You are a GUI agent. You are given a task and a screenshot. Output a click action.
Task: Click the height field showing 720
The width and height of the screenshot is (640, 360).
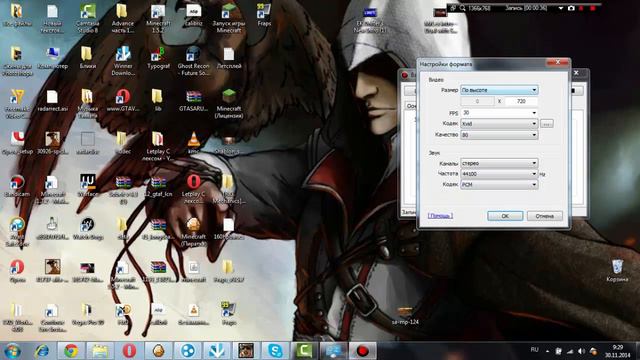pos(521,101)
